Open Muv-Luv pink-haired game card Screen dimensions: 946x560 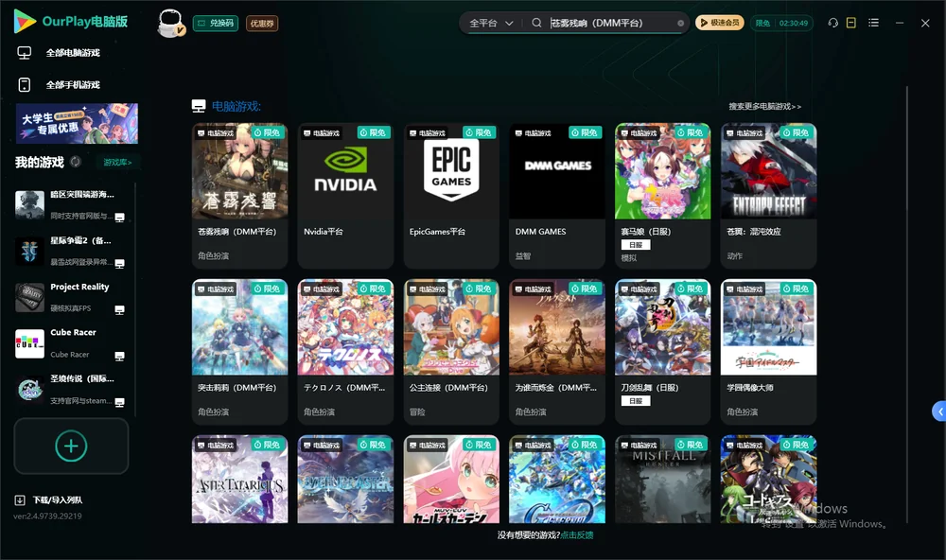tap(451, 480)
